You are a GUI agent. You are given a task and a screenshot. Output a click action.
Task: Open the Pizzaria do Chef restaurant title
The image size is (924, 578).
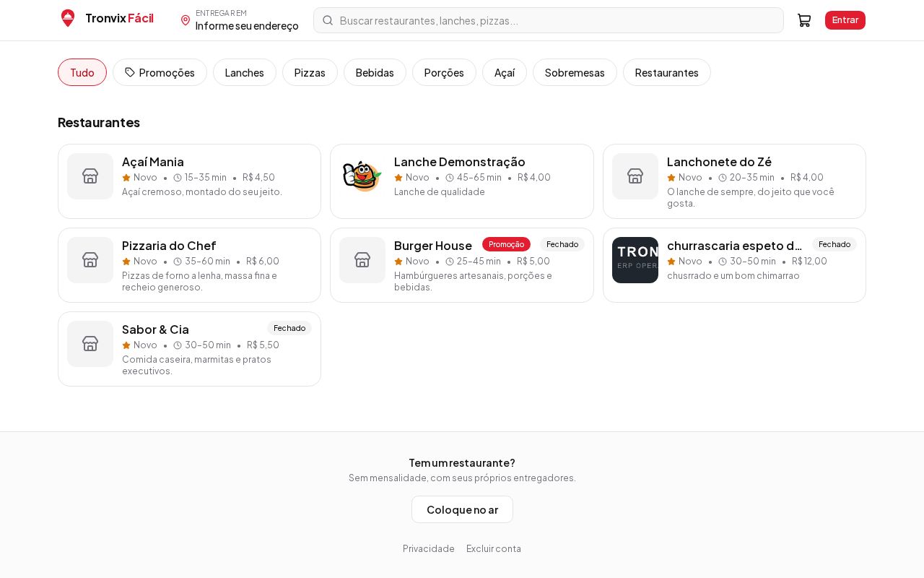pyautogui.click(x=169, y=246)
